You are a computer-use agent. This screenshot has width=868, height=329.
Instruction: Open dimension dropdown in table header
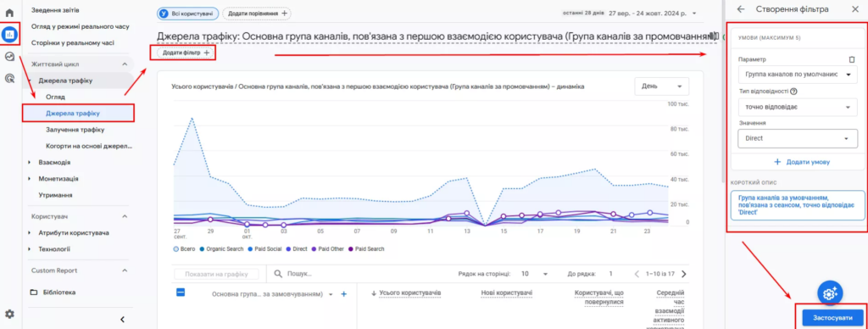click(331, 295)
